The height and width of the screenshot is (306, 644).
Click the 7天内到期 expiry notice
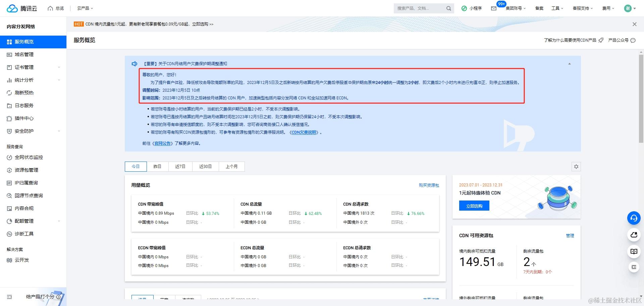pyautogui.click(x=538, y=272)
